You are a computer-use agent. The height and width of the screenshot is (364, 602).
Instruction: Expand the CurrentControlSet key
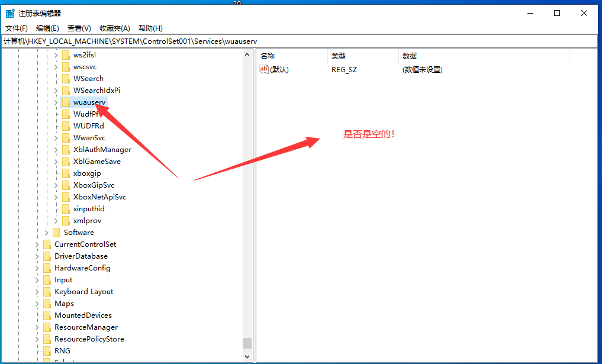tap(37, 244)
